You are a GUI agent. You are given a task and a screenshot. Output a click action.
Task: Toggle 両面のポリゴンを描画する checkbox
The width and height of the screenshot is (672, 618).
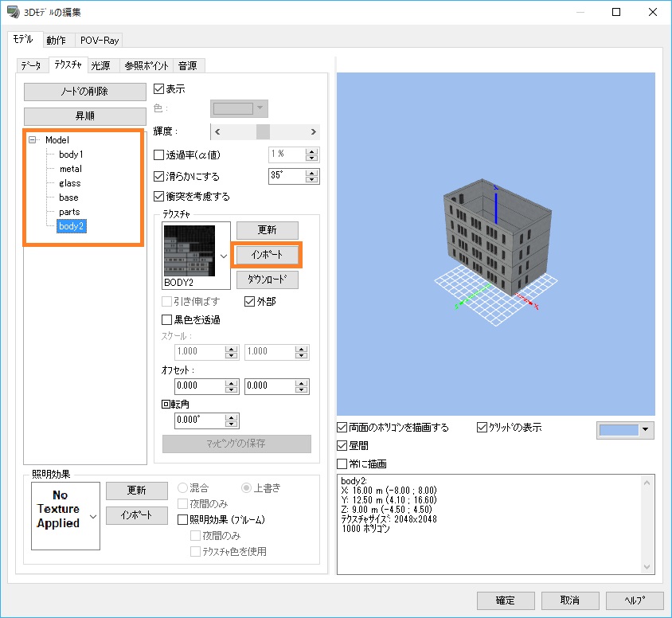tap(342, 428)
